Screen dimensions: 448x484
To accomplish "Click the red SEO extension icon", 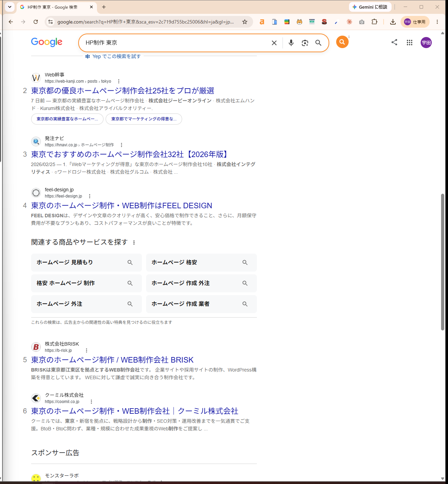I will click(x=324, y=22).
